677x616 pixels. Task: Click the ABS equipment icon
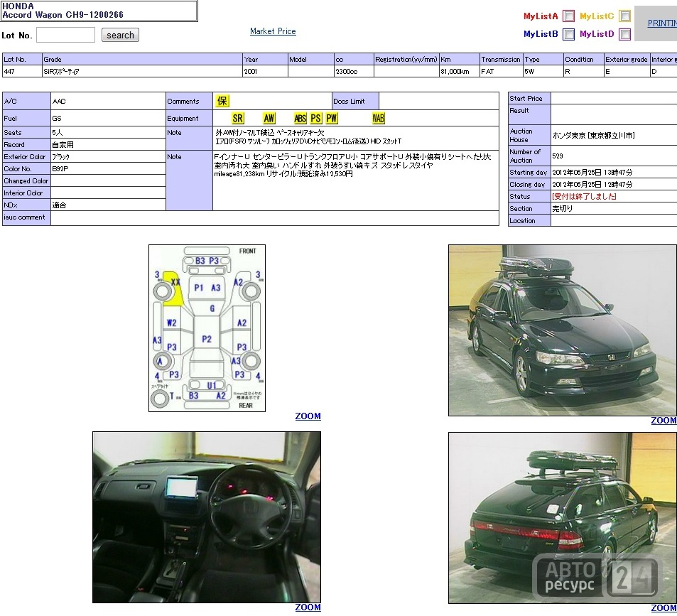click(x=300, y=118)
